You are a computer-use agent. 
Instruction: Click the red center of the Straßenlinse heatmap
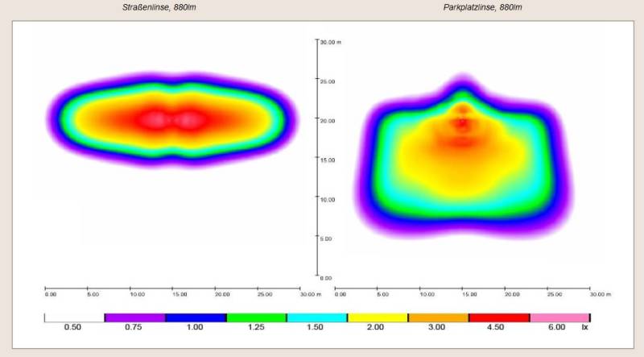(x=171, y=120)
